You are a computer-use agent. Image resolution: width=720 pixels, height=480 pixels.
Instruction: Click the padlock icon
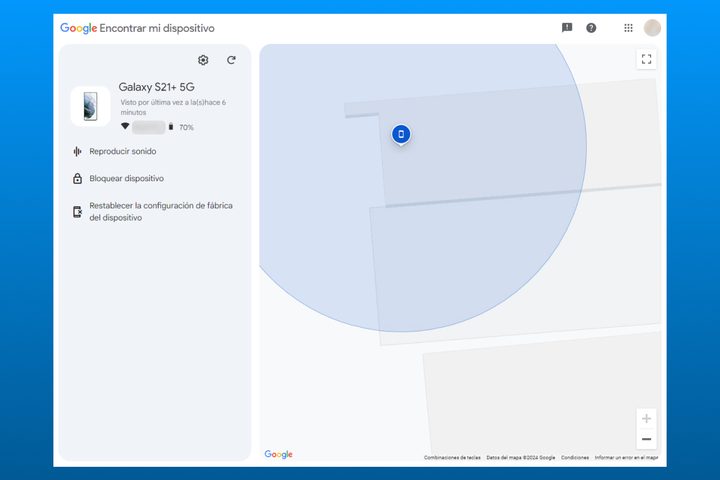(x=78, y=178)
